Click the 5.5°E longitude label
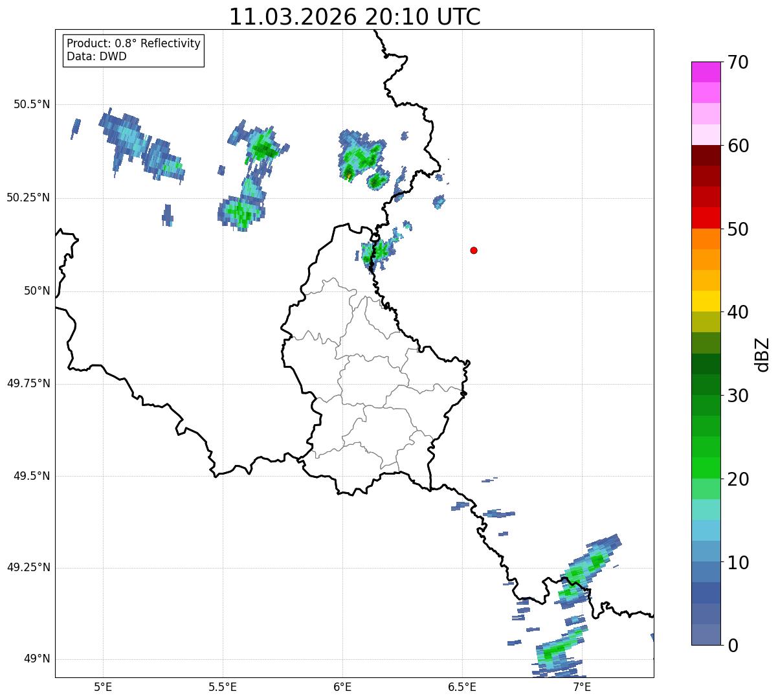 coord(223,686)
